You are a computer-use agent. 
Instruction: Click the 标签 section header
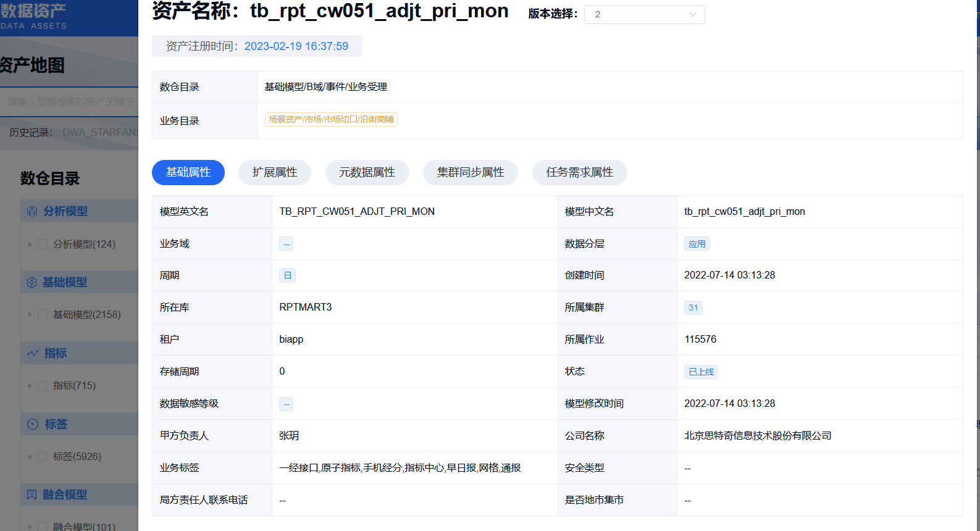(x=79, y=424)
